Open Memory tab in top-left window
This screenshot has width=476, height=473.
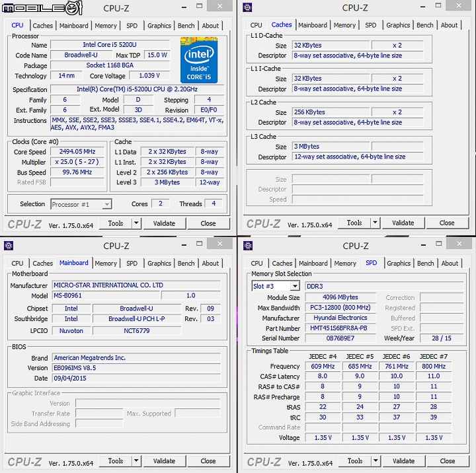pos(106,26)
